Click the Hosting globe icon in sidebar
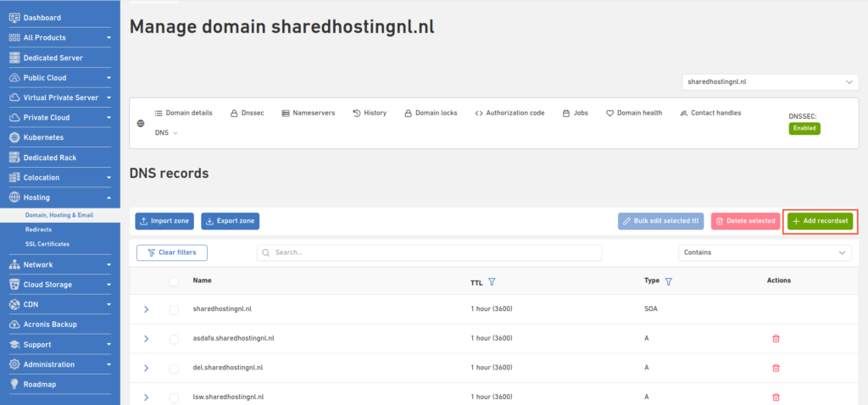Viewport: 868px width, 405px height. pyautogui.click(x=14, y=197)
